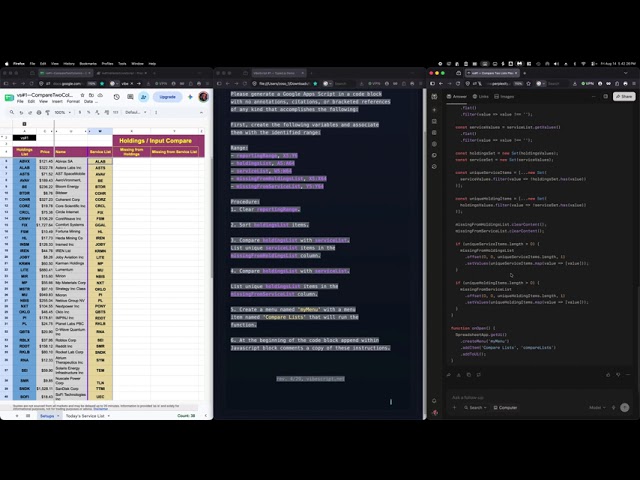Open version history clock icon in Sheets
The image size is (640, 480).
(117, 97)
